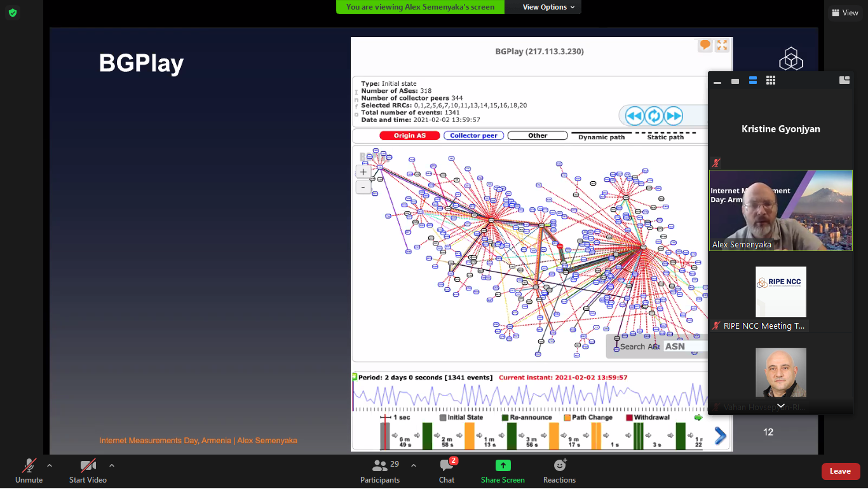Image resolution: width=868 pixels, height=501 pixels.
Task: Click the Dynamic path legend label
Action: coord(601,137)
